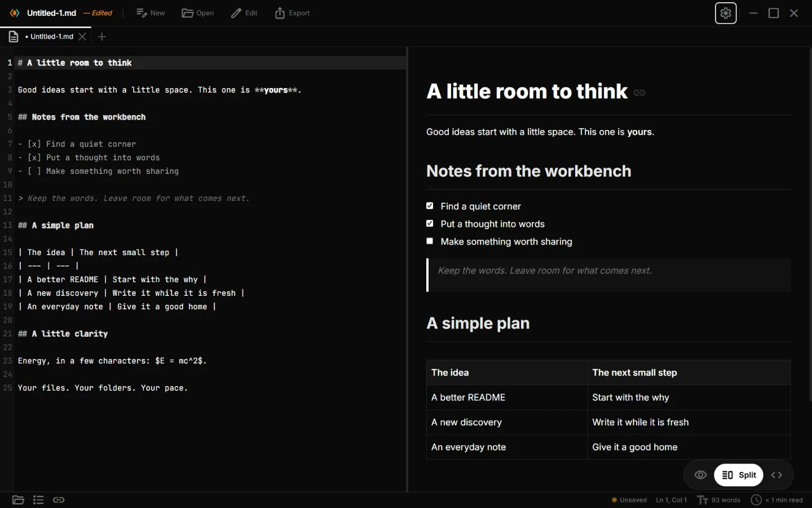Click 'A better README' table cell in preview
Screen dimensions: 812x508
(507, 397)
